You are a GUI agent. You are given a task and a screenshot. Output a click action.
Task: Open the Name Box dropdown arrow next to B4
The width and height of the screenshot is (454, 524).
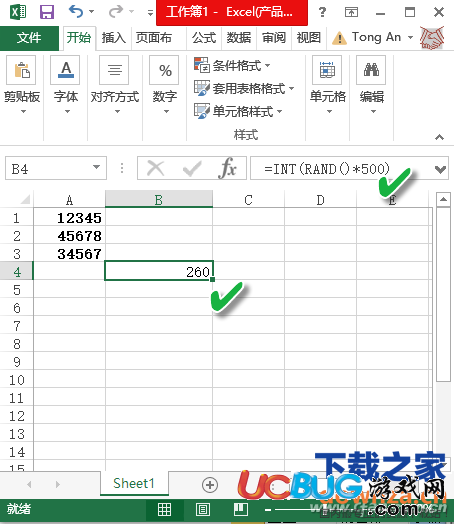tap(97, 167)
